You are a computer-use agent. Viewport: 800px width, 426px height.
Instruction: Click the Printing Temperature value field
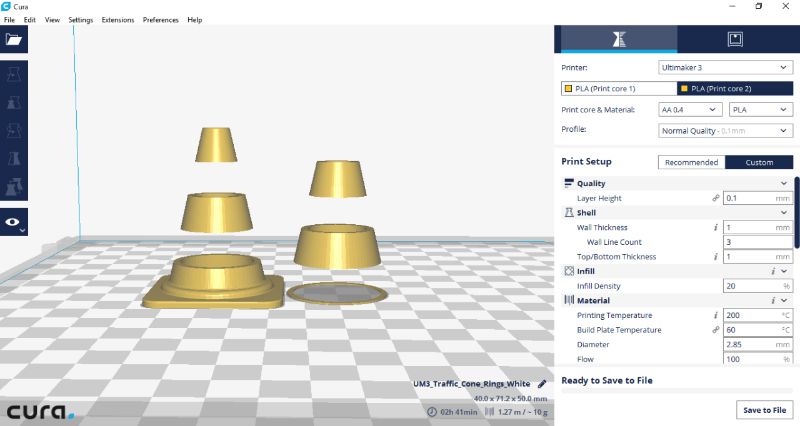[x=758, y=315]
